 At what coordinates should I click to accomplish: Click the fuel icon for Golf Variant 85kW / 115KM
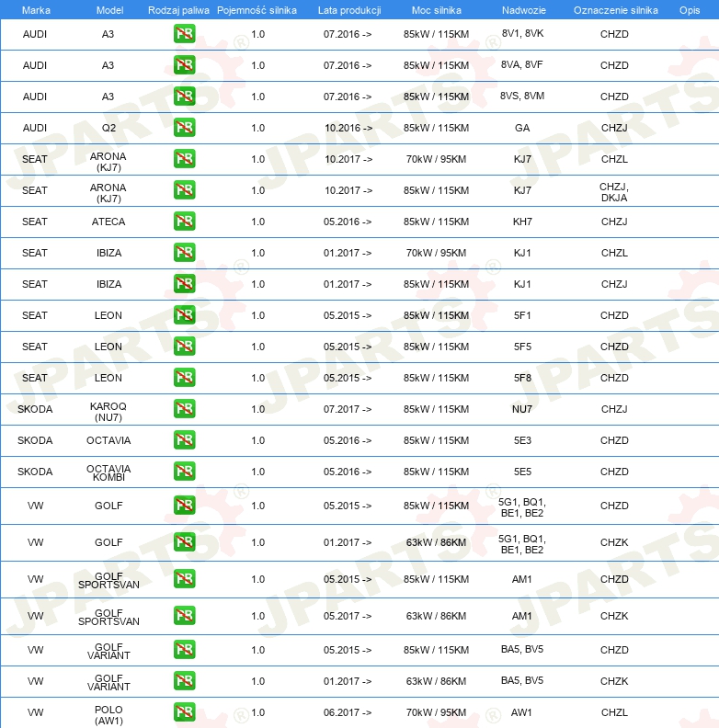click(x=185, y=650)
